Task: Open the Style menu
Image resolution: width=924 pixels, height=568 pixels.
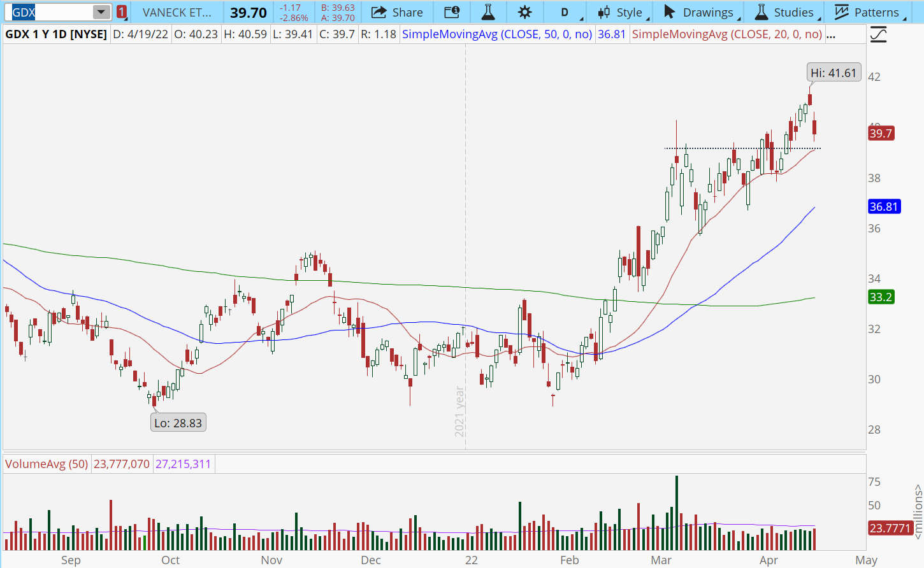Action: [623, 12]
